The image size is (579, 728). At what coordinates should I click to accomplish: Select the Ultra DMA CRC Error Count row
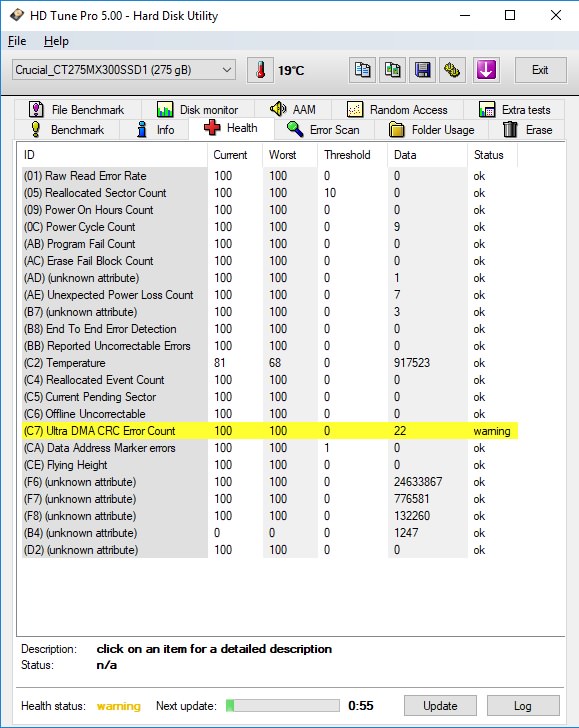[x=270, y=431]
